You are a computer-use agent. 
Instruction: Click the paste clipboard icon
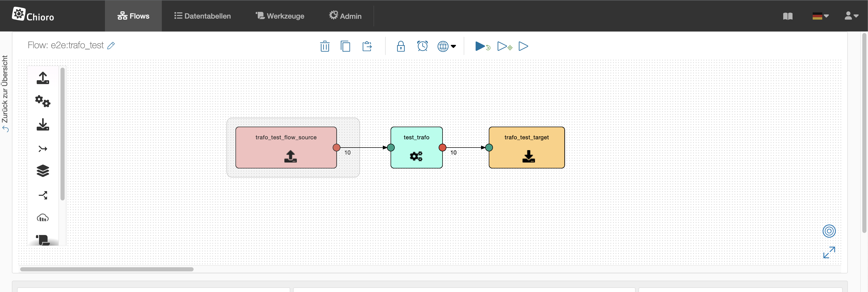click(367, 46)
